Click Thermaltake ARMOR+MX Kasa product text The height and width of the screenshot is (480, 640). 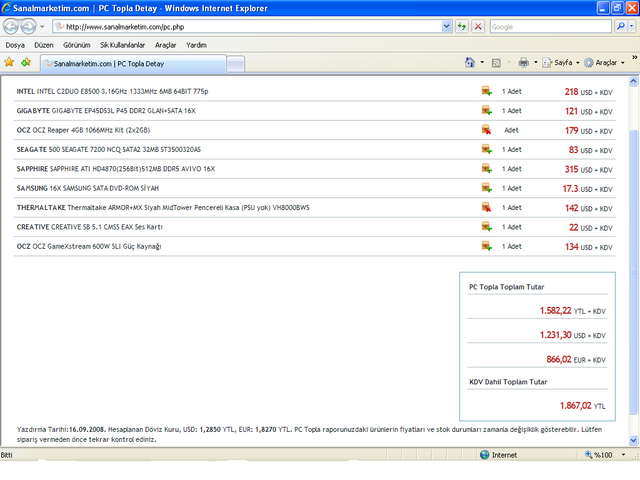point(163,207)
